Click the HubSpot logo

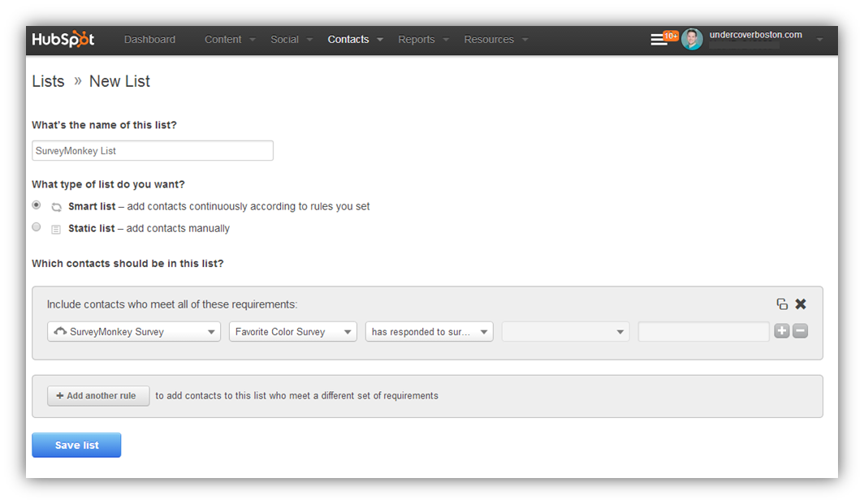tap(63, 39)
